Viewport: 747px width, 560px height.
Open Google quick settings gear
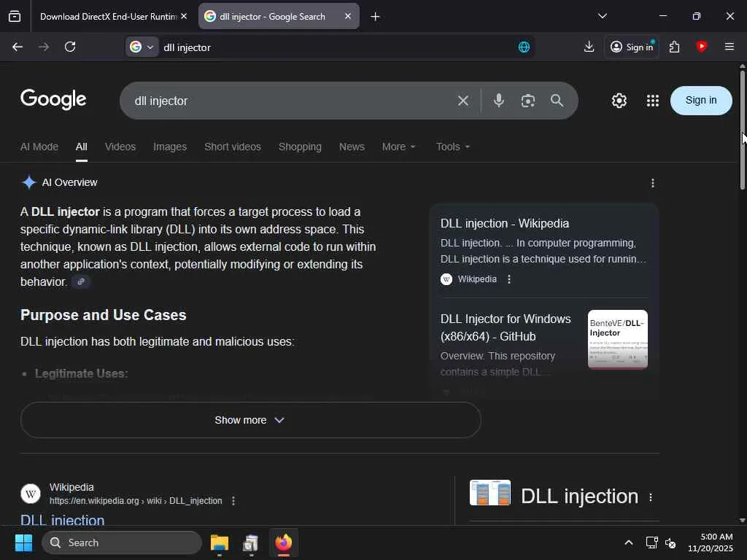click(x=619, y=101)
